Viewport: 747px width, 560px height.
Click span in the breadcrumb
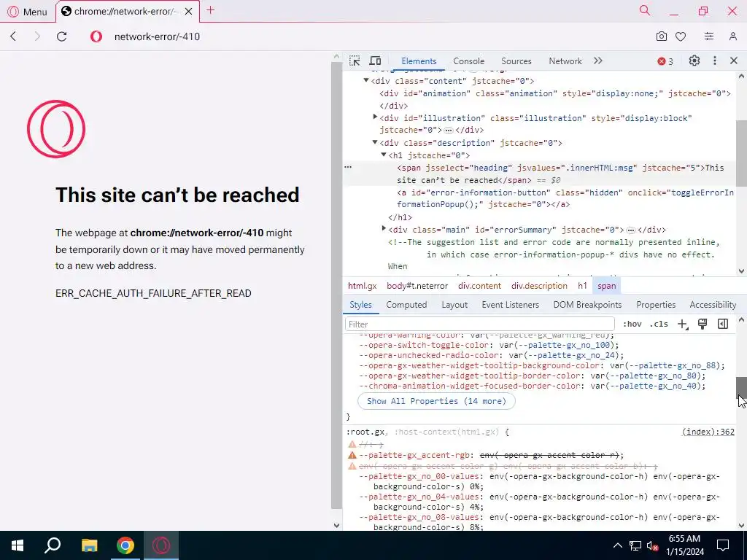[606, 286]
